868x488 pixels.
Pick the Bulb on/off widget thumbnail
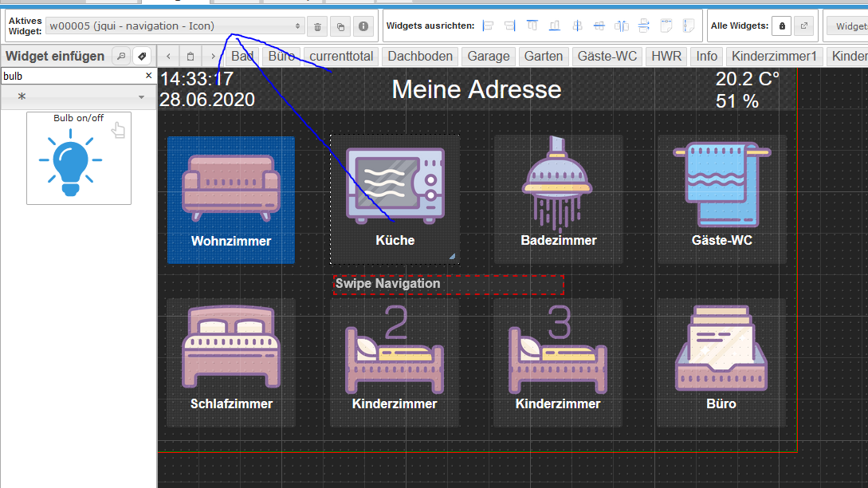[x=79, y=158]
